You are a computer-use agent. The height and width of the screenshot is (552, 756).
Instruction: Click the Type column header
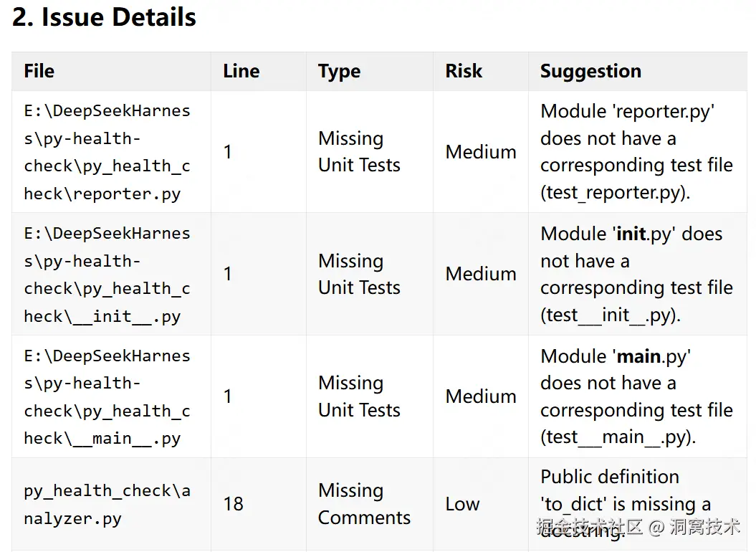pos(339,72)
